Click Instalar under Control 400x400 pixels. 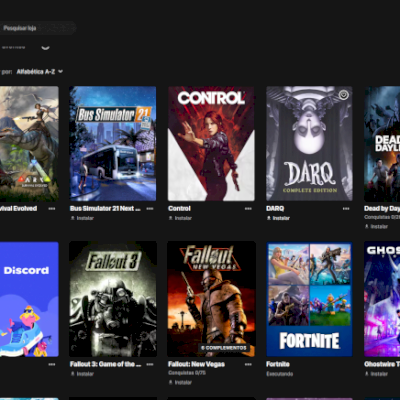pos(180,218)
